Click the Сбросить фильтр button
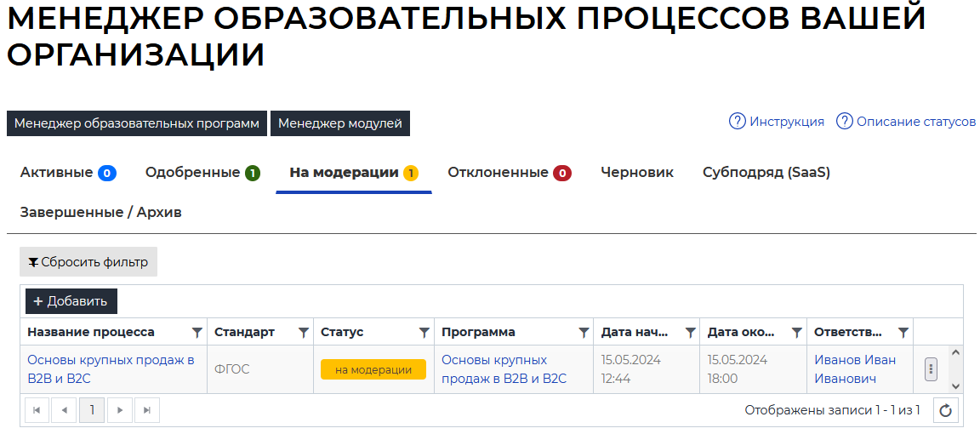 click(88, 262)
